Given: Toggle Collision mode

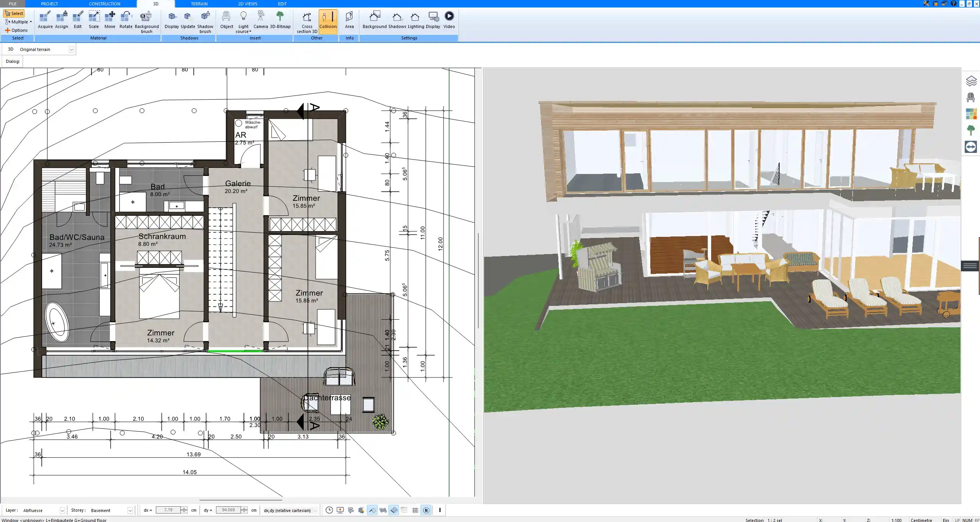Looking at the screenshot, I should (328, 21).
